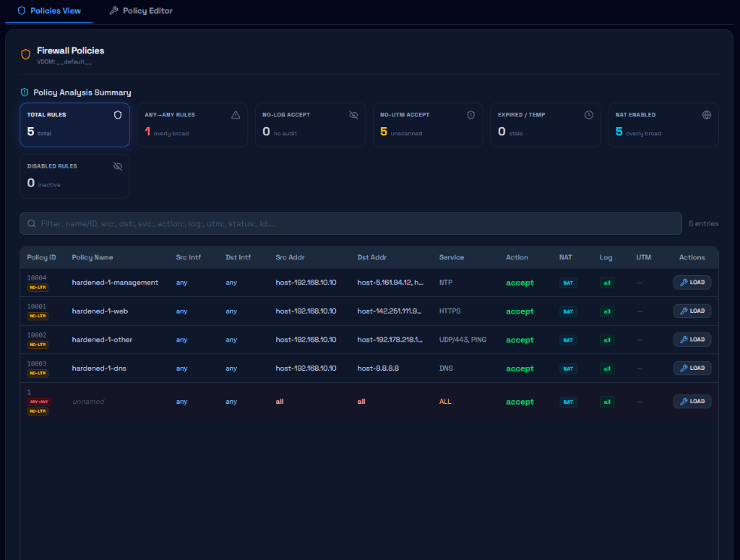Image resolution: width=740 pixels, height=560 pixels.
Task: Sort by Policy ID column header
Action: [x=41, y=257]
